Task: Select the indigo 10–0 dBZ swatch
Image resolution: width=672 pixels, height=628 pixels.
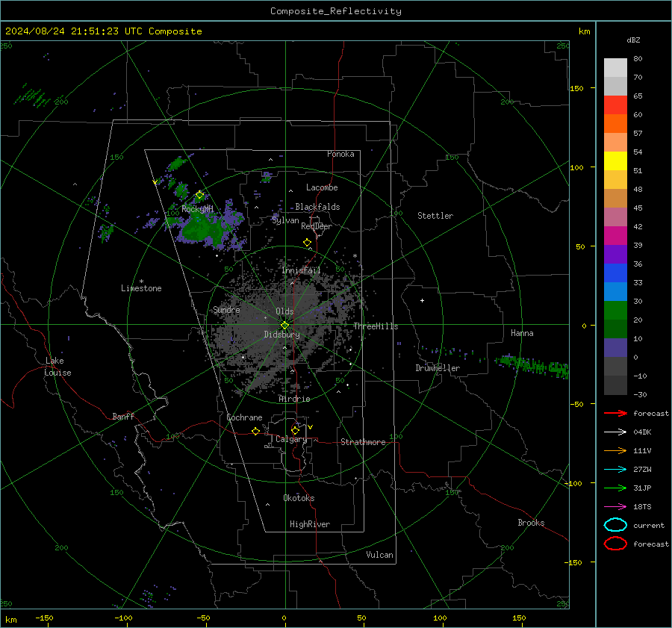Action: pos(615,348)
